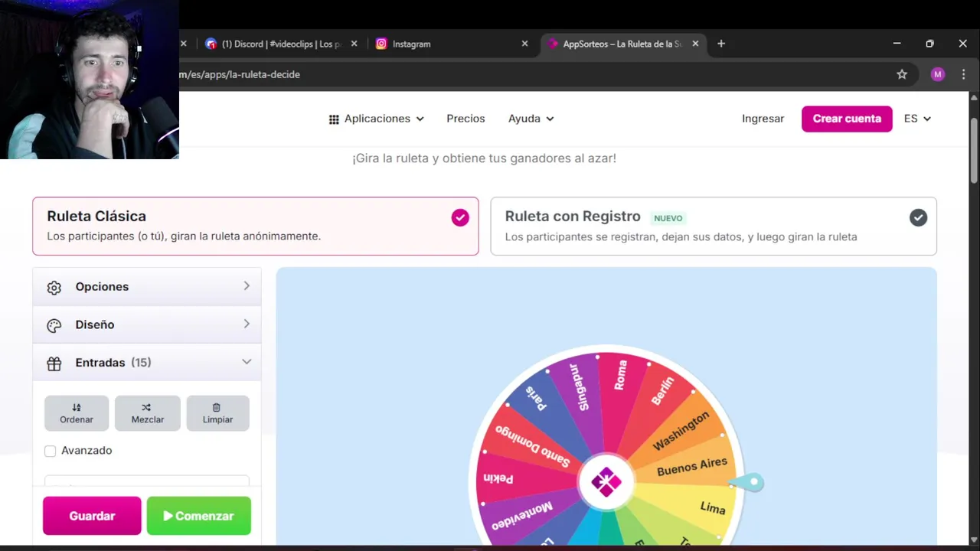Collapse the Entradas section
Image resolution: width=980 pixels, height=551 pixels.
tap(147, 362)
